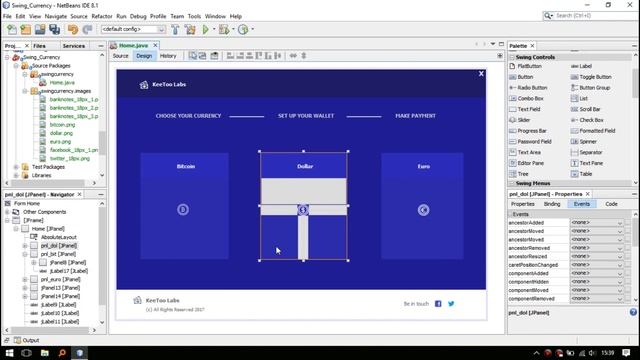Click the search magnifier icon

548,16
